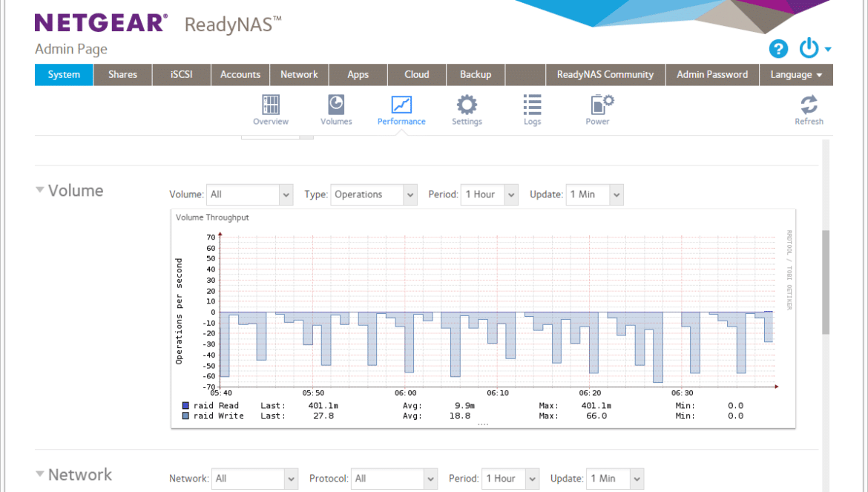Screen dimensions: 868x492
Task: Switch to the iSCSI tab
Action: (x=182, y=75)
